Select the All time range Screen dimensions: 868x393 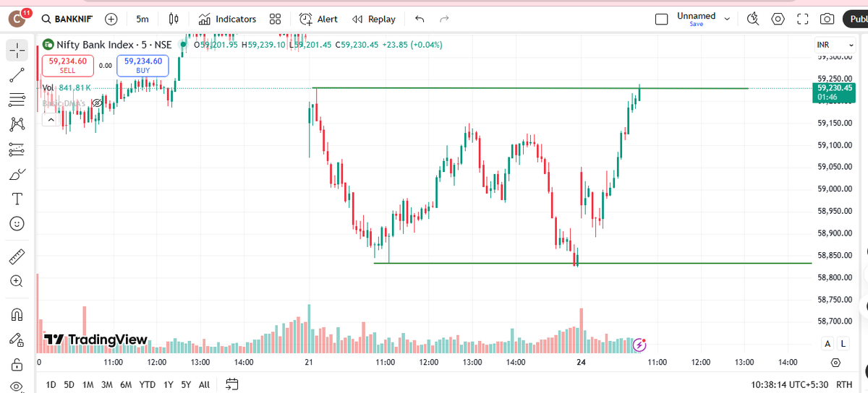click(x=205, y=385)
